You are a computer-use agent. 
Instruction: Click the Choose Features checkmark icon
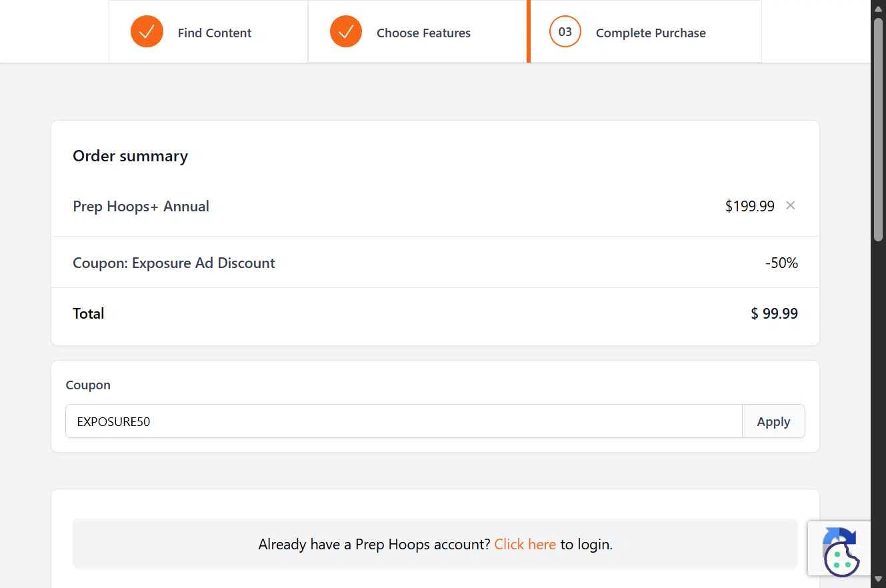[x=346, y=31]
